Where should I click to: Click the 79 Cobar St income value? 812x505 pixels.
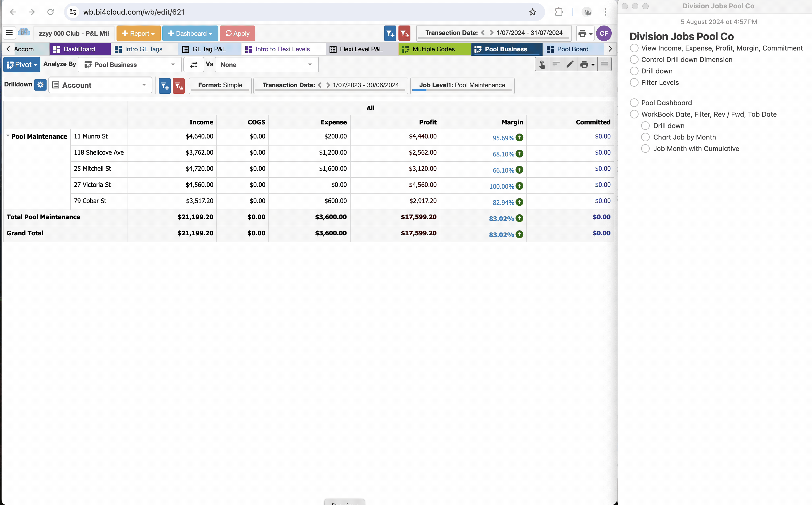click(x=199, y=201)
